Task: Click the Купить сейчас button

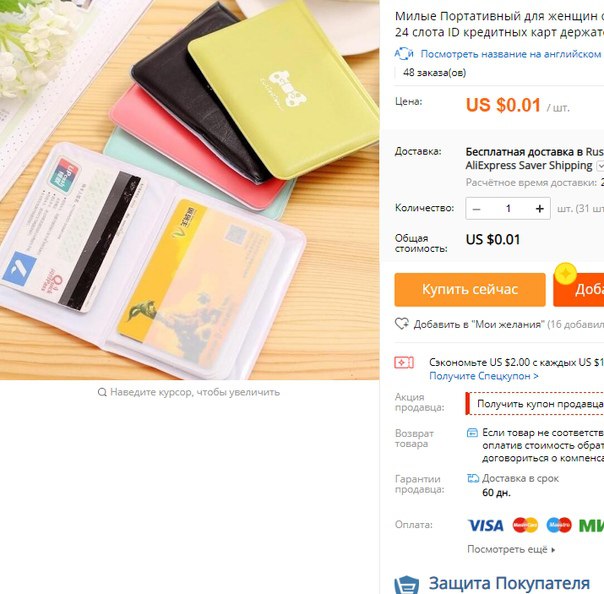Action: pyautogui.click(x=470, y=290)
